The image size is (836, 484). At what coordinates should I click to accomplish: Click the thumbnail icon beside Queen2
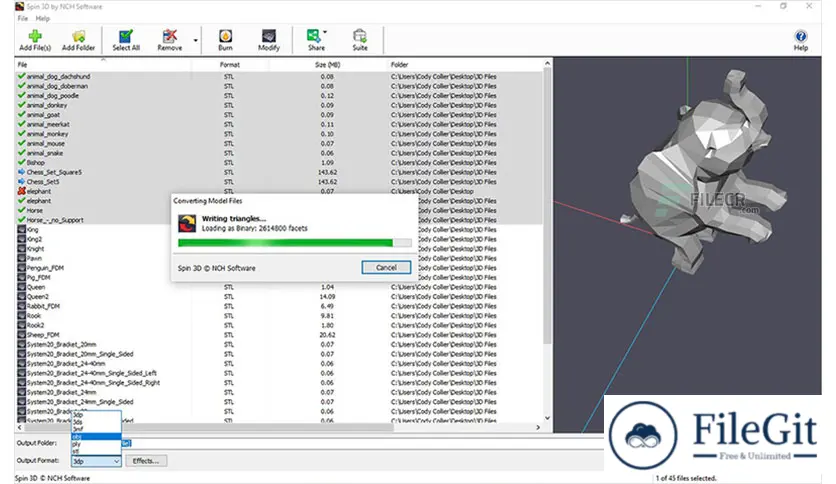coord(21,296)
